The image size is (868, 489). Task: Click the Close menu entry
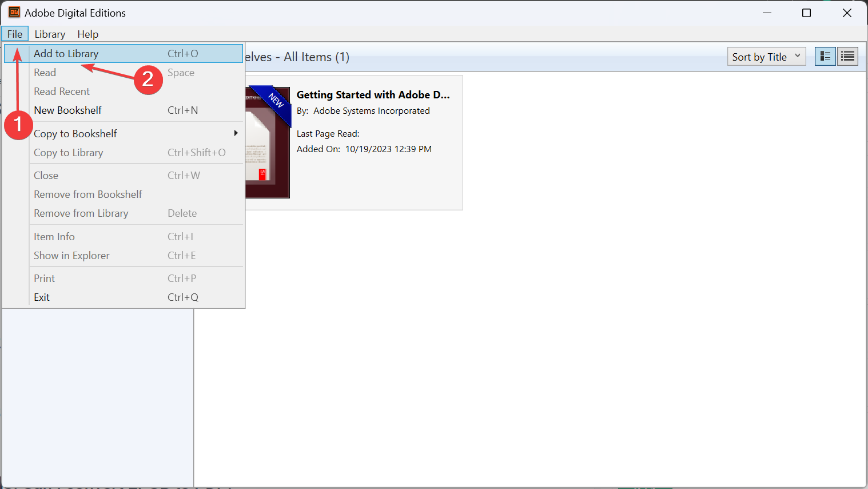pyautogui.click(x=124, y=176)
